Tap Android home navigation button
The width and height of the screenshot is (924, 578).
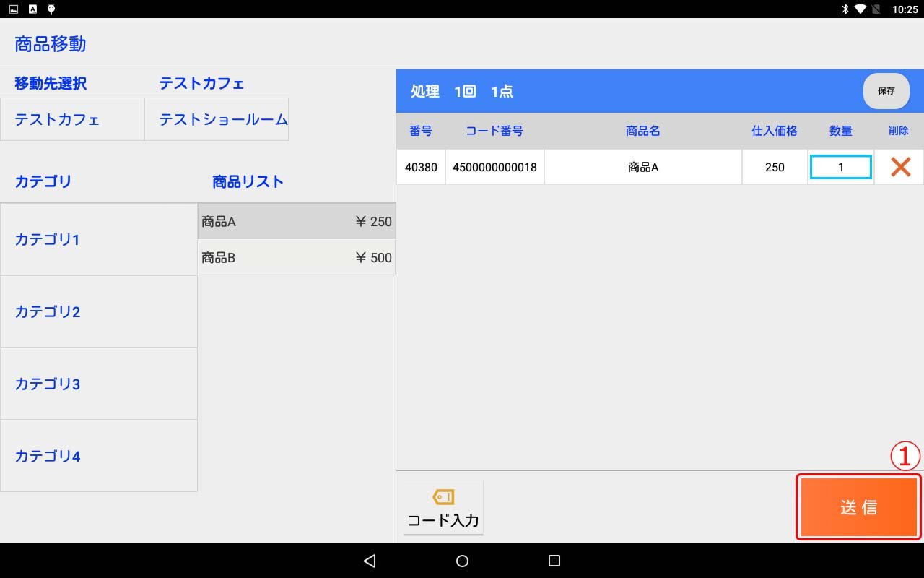pos(463,561)
